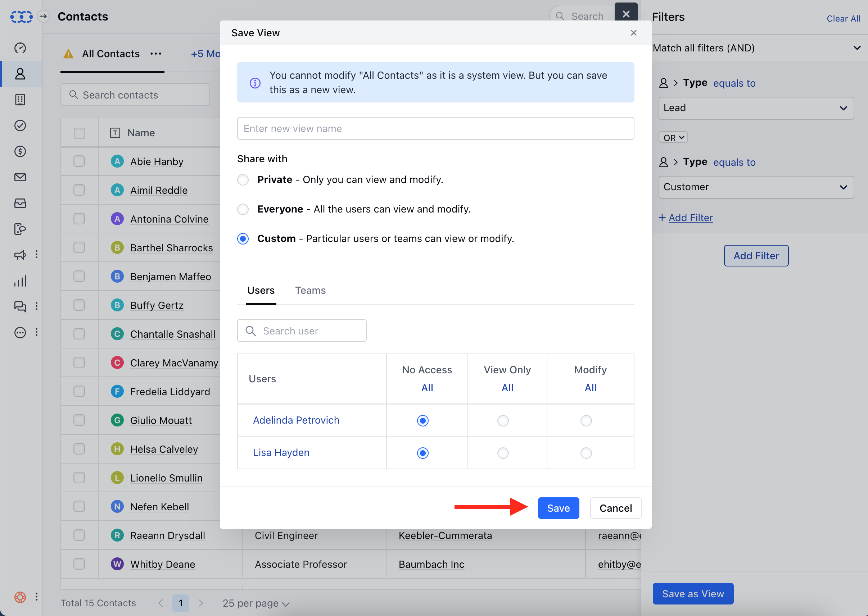Tick the checkbox for Whitby Deane
The height and width of the screenshot is (616, 868).
[79, 564]
